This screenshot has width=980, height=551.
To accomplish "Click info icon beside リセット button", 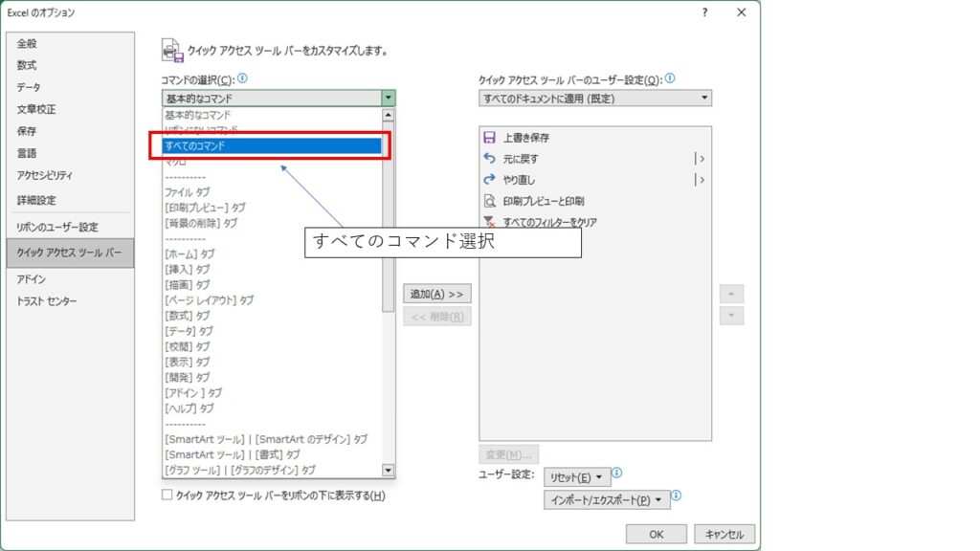I will [x=617, y=474].
